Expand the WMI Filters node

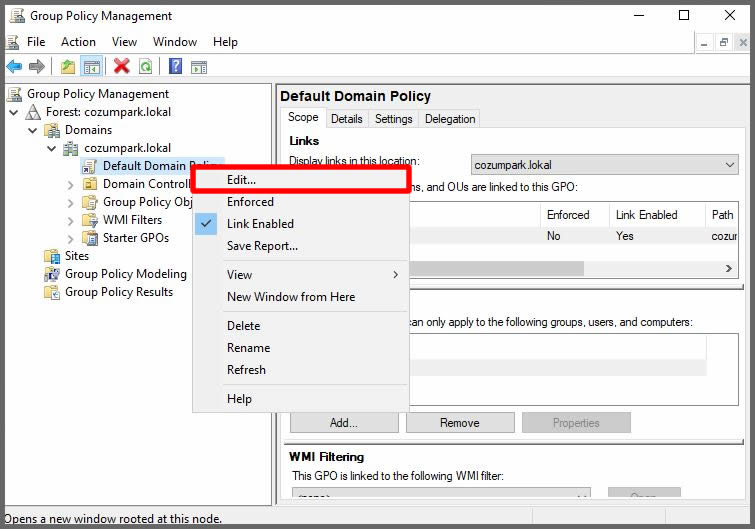pos(71,221)
